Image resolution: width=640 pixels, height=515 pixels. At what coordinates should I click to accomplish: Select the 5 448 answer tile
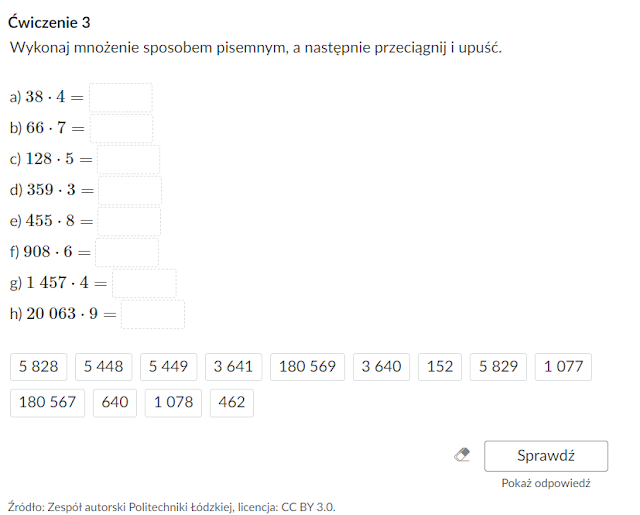(x=103, y=366)
